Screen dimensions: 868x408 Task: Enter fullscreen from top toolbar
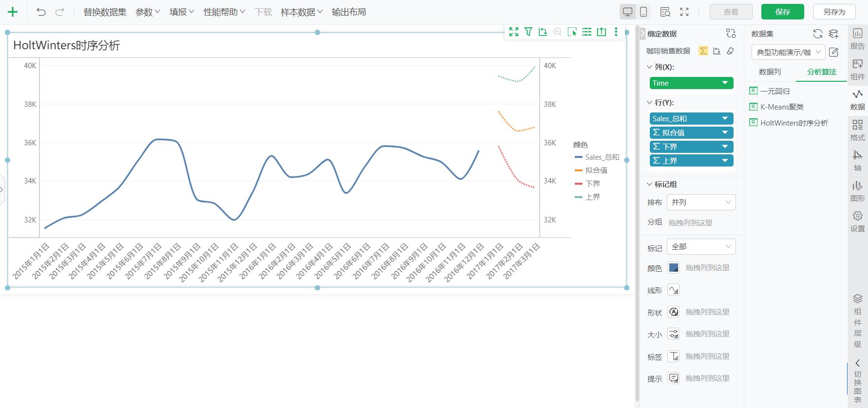tap(684, 12)
